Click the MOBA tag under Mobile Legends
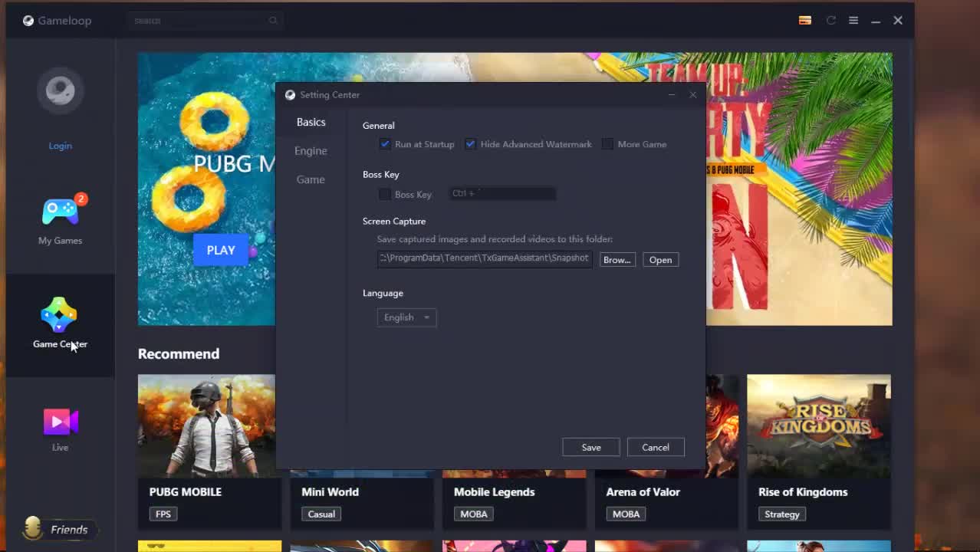 [474, 514]
